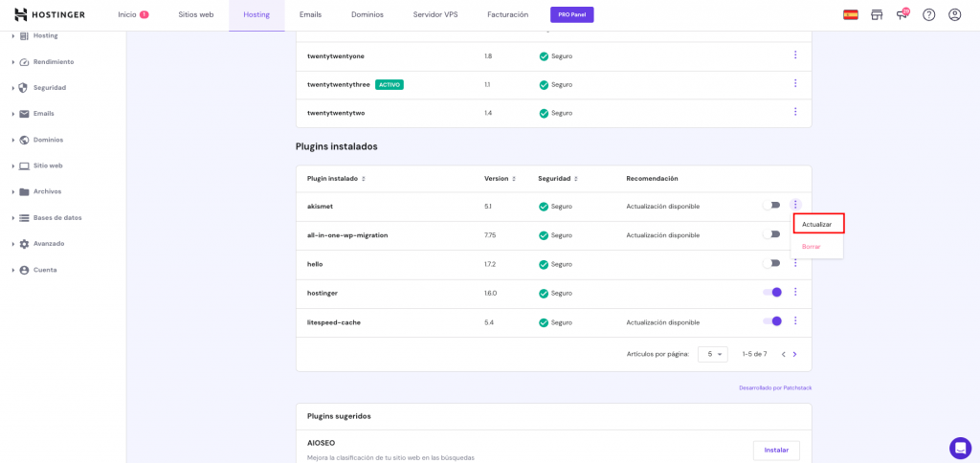Toggle the all-in-one-wp-migration plugin switch
The image size is (980, 463).
pyautogui.click(x=770, y=234)
